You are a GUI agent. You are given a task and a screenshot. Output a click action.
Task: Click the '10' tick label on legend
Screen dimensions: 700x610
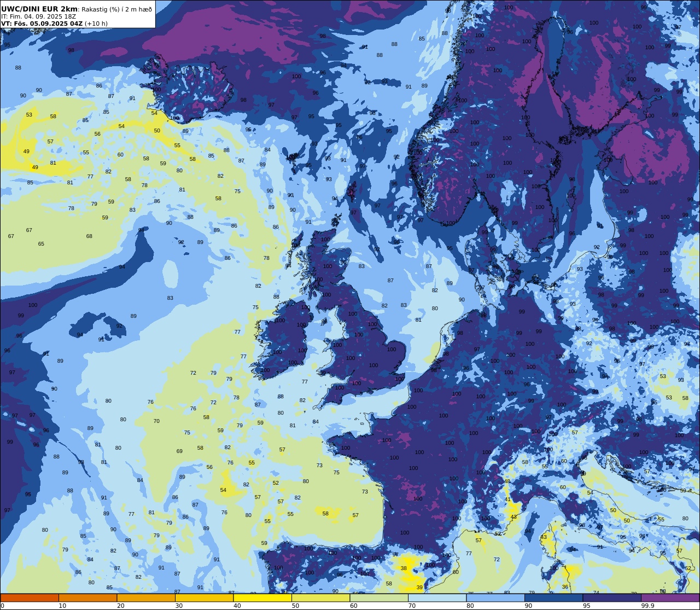(62, 606)
